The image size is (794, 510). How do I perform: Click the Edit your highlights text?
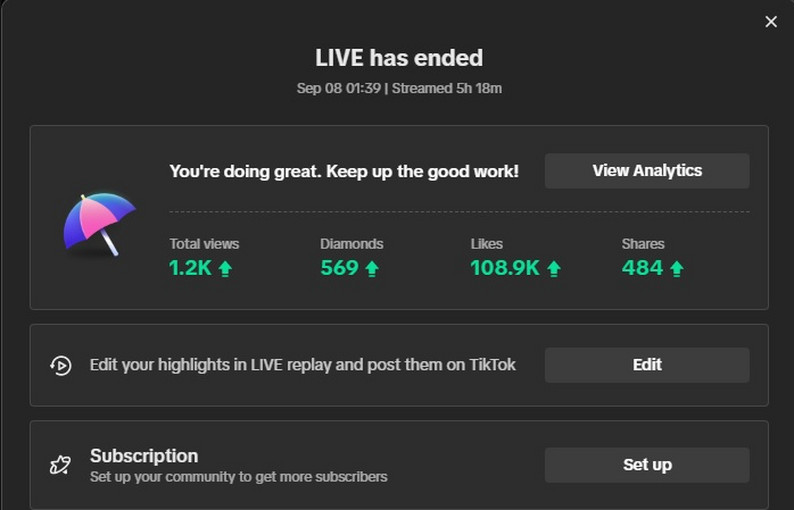coord(303,365)
